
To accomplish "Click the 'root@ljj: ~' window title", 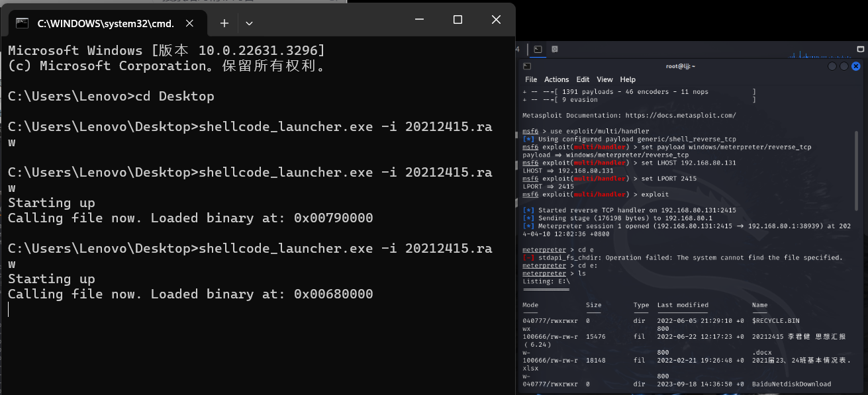I will pyautogui.click(x=681, y=66).
